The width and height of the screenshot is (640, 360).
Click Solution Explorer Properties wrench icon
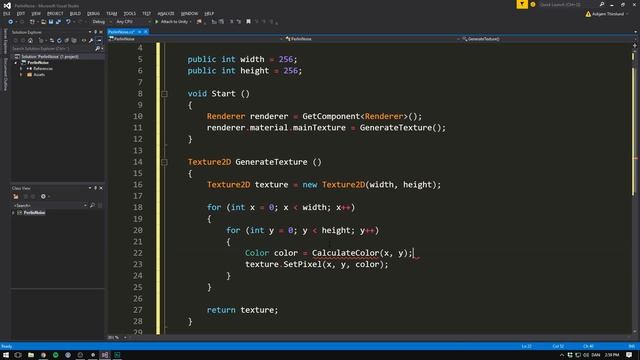click(91, 40)
